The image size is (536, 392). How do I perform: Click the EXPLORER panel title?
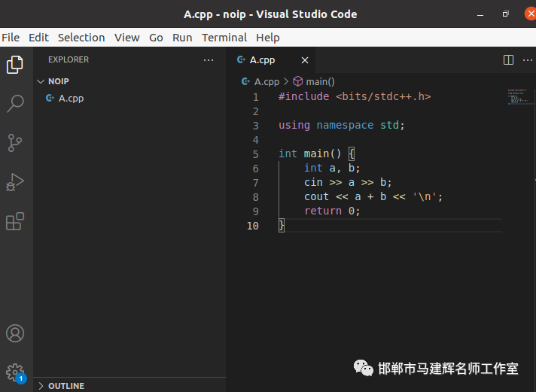(69, 59)
